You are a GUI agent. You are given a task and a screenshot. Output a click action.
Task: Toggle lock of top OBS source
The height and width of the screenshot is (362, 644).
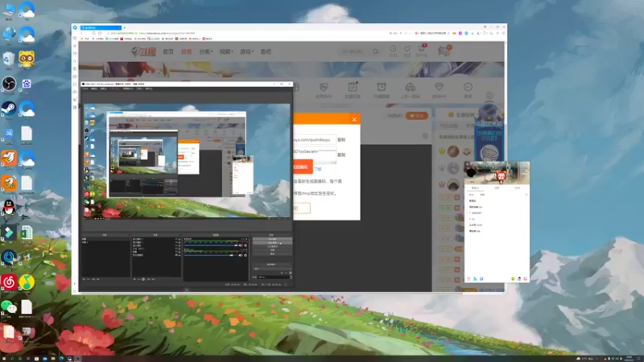[x=180, y=239]
